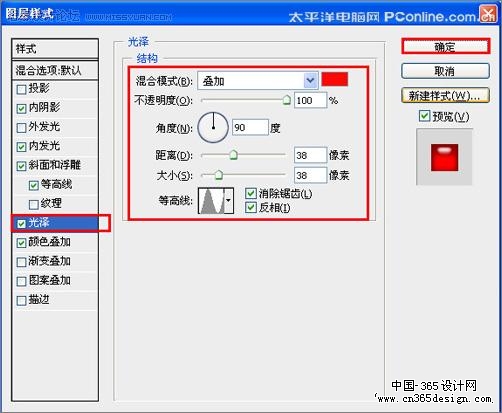The height and width of the screenshot is (413, 502).
Task: Open the red satin color swatch
Action: click(335, 79)
